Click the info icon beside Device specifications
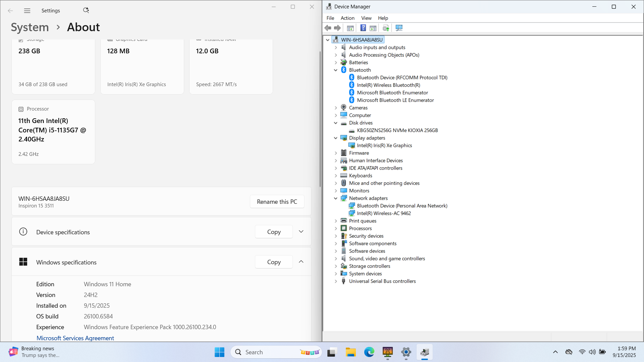 pyautogui.click(x=23, y=232)
